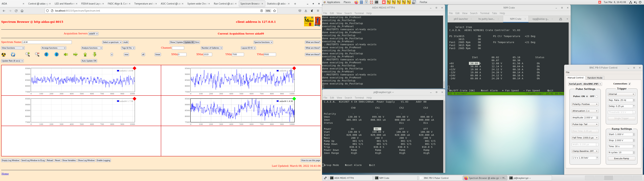Expand the Polarity: Positive dropdown
Screen dimensions: 644x181
coord(585,104)
